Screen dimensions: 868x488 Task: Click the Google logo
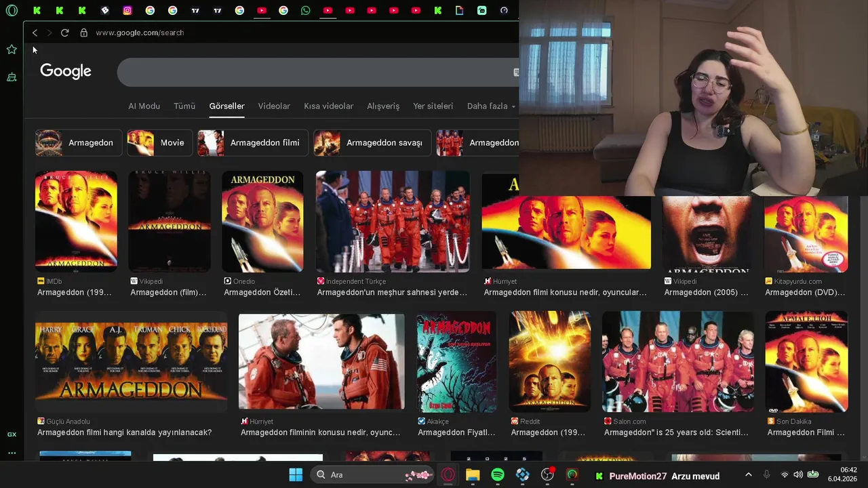click(x=66, y=71)
